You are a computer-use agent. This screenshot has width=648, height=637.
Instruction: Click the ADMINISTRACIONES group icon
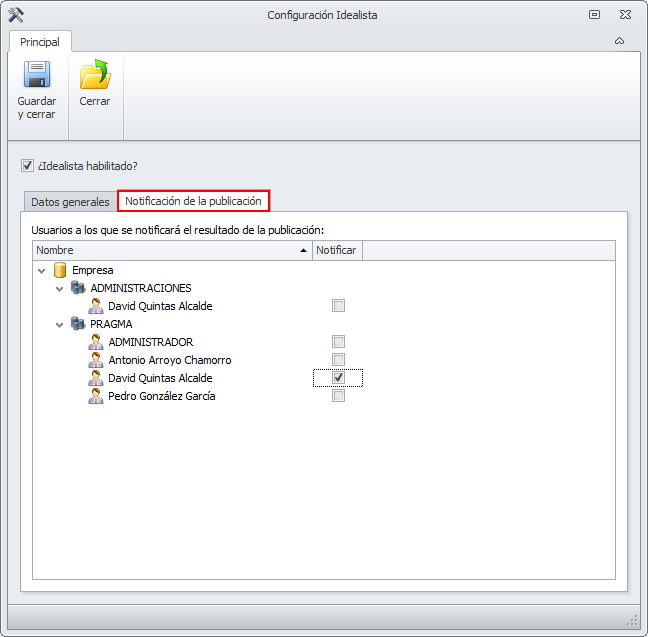(78, 288)
